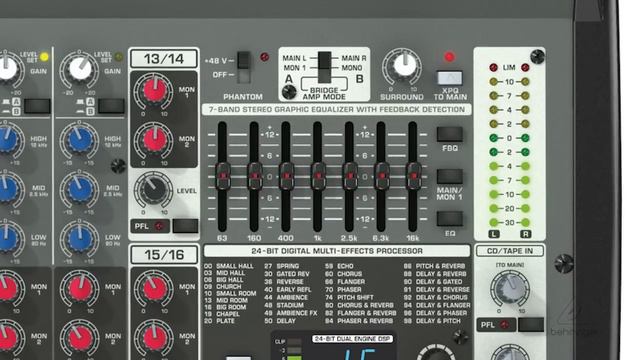Grab the 63 Hz equalizer fader

pos(223,176)
